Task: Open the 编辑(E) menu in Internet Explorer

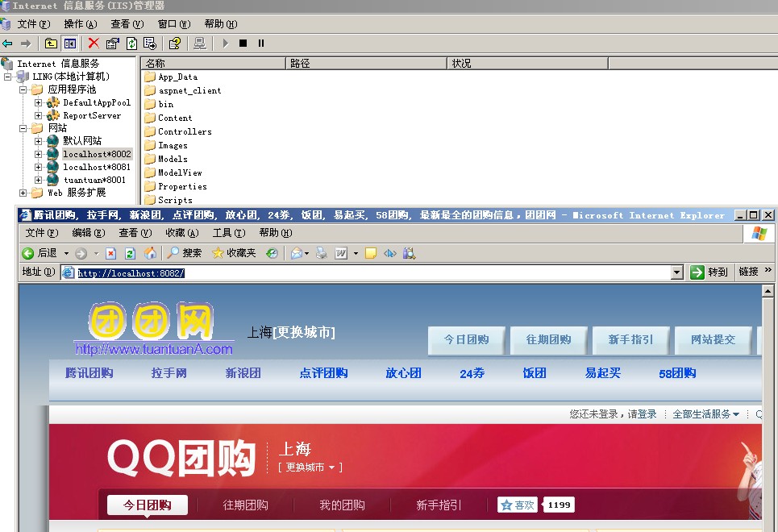Action: 89,233
